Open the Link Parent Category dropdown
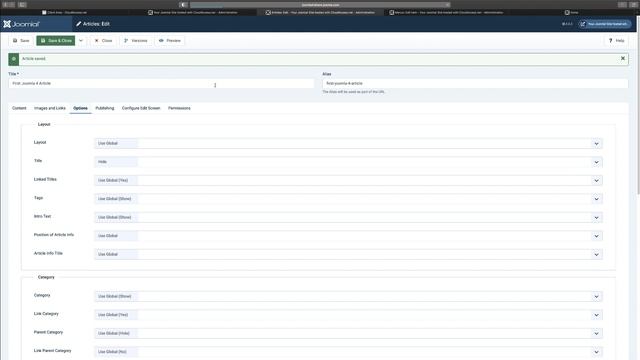 click(348, 352)
